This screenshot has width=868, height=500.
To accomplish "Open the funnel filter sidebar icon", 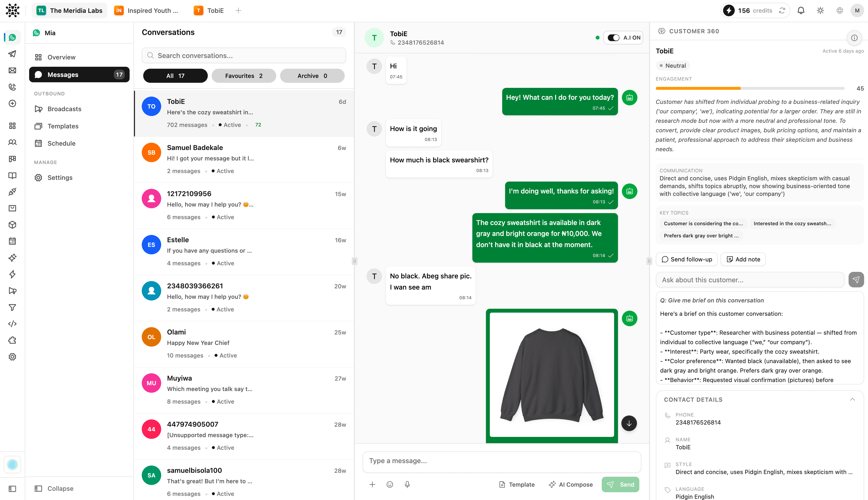I will click(x=12, y=307).
